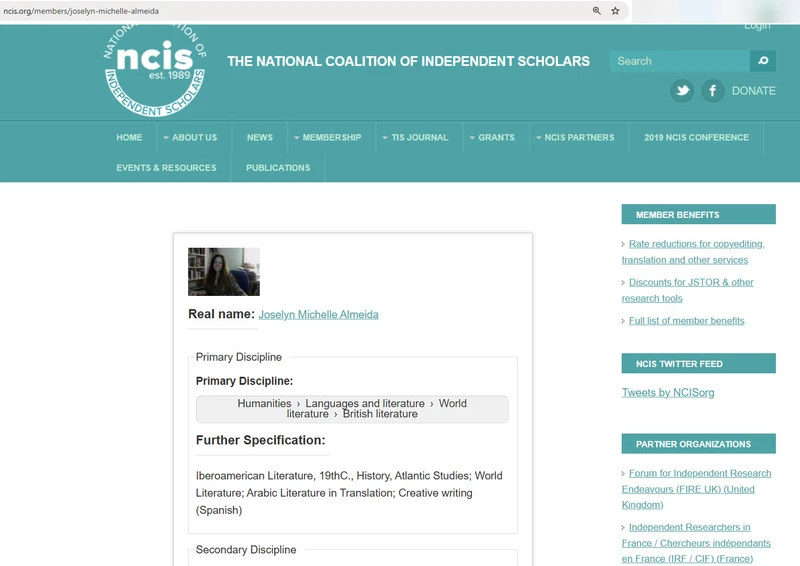Screen dimensions: 800x566
Task: Click the member profile photo thumbnail
Action: point(224,272)
